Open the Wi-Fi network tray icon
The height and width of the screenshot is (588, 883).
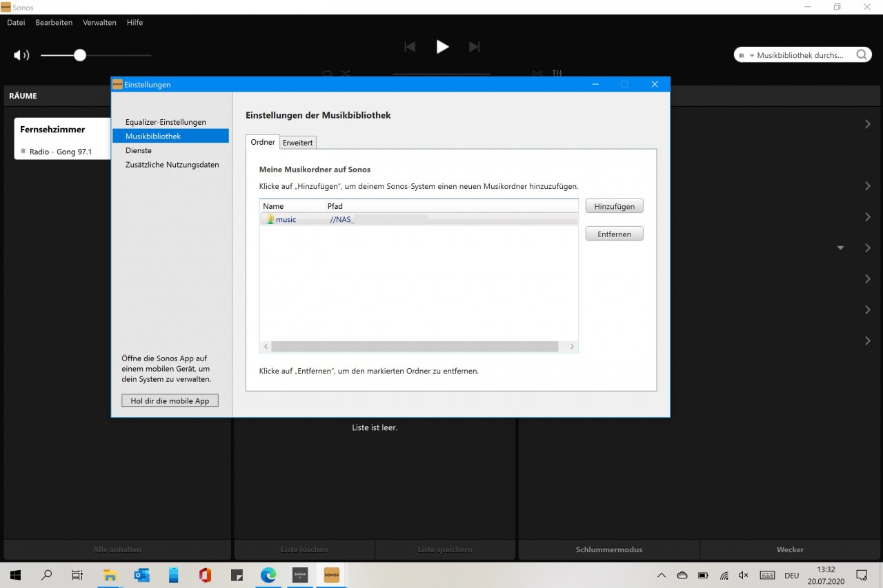pos(724,575)
